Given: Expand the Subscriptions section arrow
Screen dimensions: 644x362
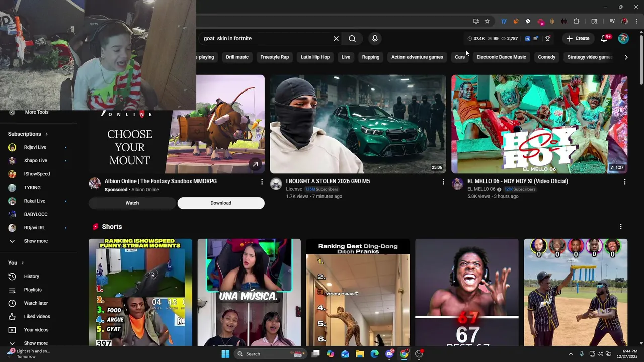Looking at the screenshot, I should click(x=47, y=134).
